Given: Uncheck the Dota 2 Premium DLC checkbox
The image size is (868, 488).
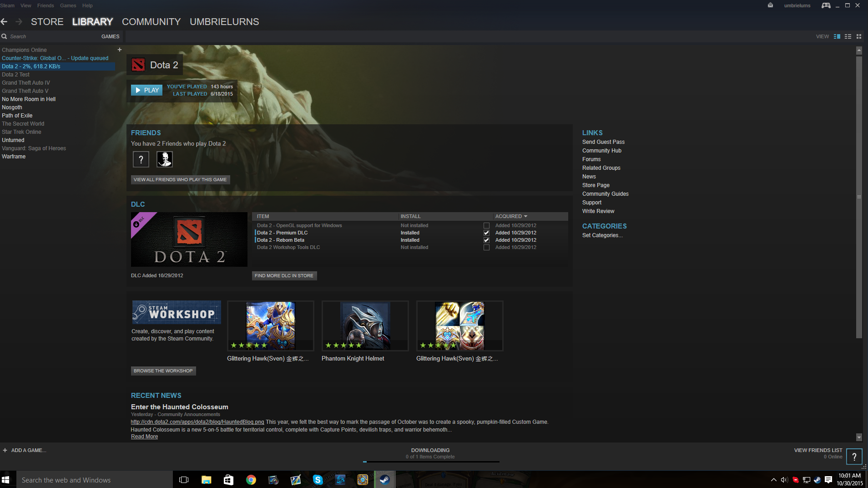Looking at the screenshot, I should [486, 233].
